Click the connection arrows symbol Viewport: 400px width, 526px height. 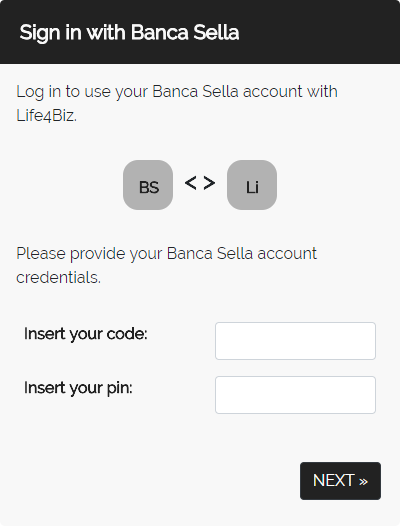tap(200, 183)
